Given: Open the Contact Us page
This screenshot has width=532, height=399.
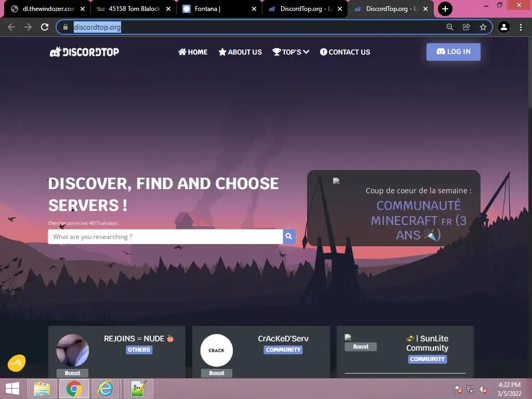Looking at the screenshot, I should (x=345, y=52).
